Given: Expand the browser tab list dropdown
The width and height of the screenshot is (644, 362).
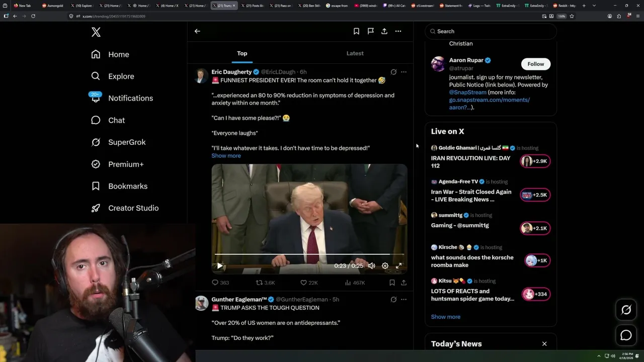Looking at the screenshot, I should click(x=594, y=6).
